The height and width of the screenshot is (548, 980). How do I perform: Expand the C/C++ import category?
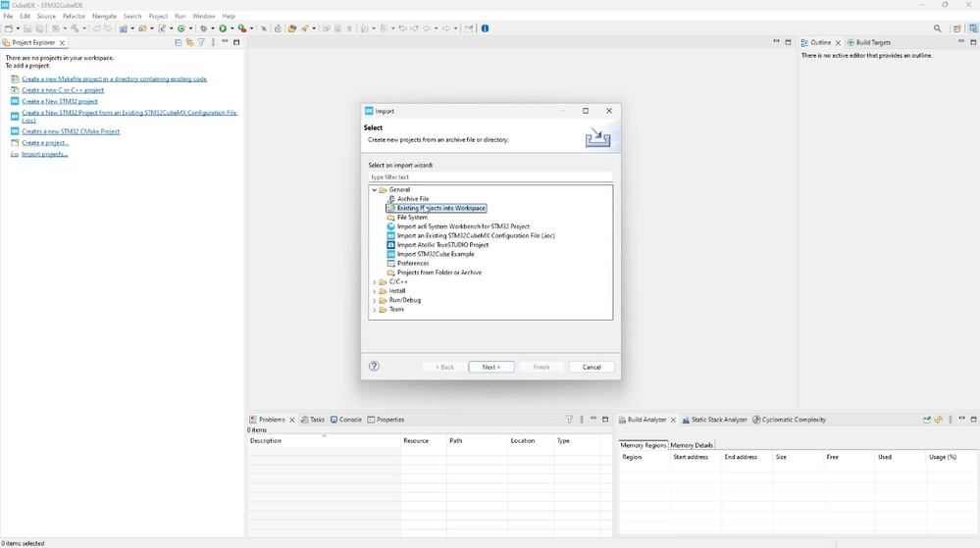pos(374,282)
